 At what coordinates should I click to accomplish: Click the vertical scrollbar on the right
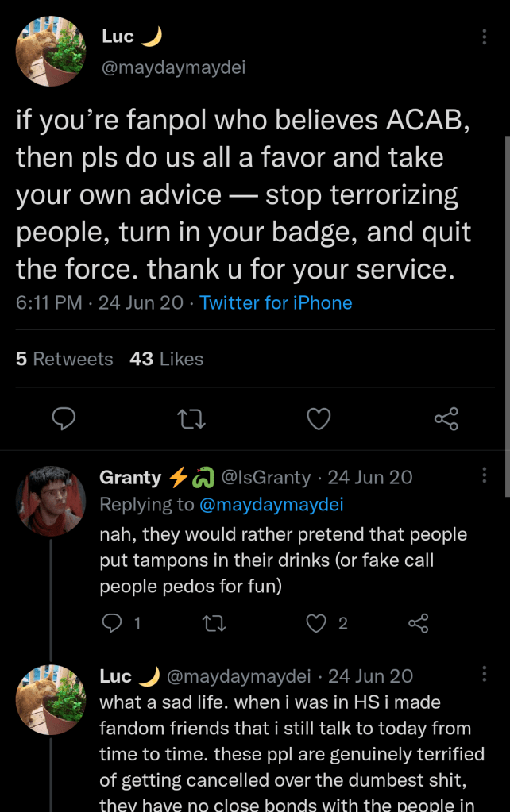point(506,317)
